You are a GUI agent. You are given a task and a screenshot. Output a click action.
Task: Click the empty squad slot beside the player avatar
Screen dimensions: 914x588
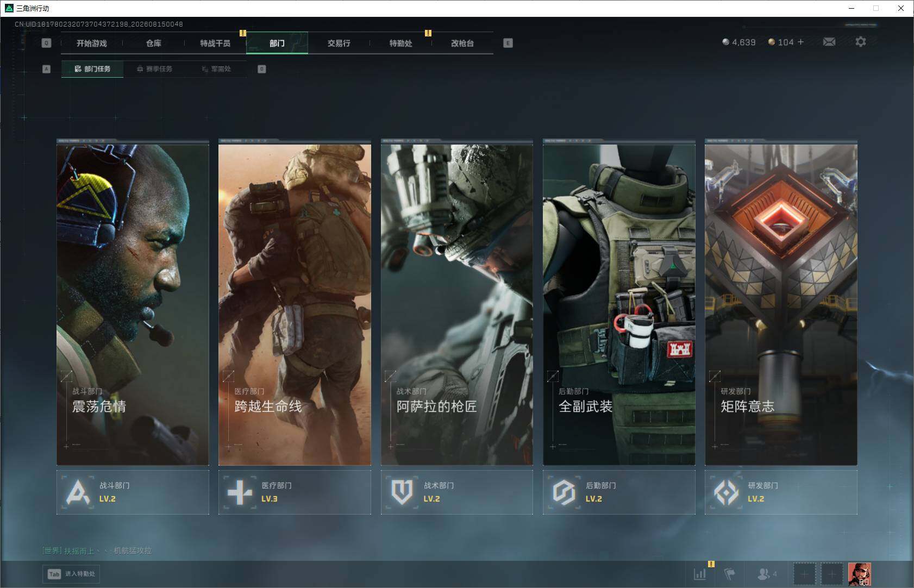click(831, 574)
